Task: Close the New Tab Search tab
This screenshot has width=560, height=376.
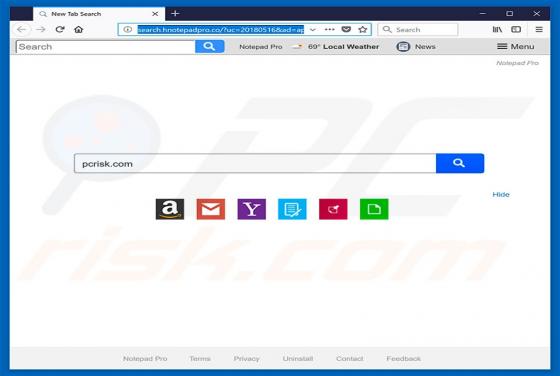Action: (x=155, y=14)
